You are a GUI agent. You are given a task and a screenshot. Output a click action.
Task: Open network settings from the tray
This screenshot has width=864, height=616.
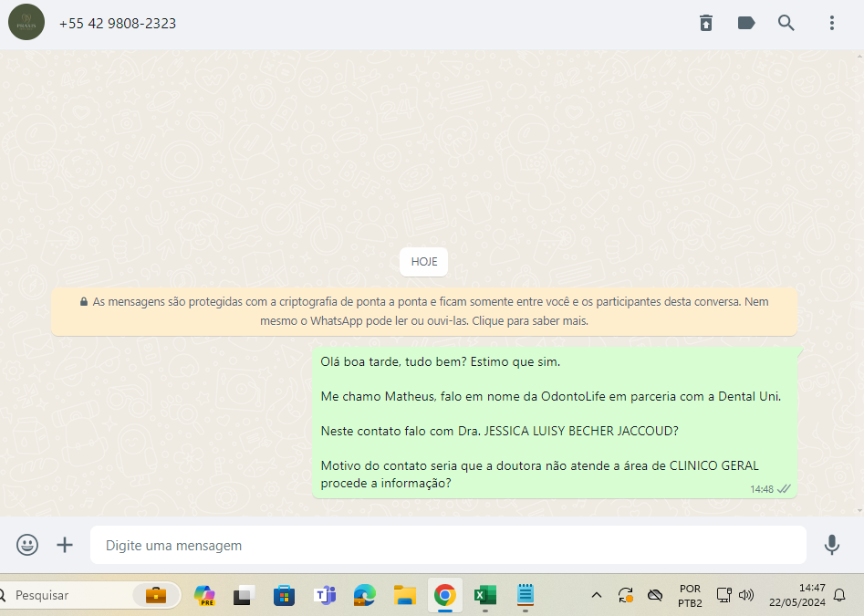[723, 595]
